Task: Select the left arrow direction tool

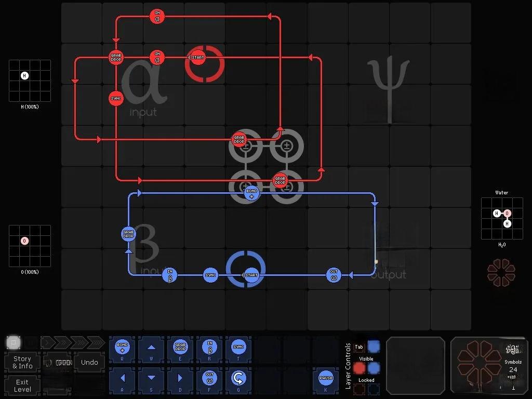Action: [123, 377]
